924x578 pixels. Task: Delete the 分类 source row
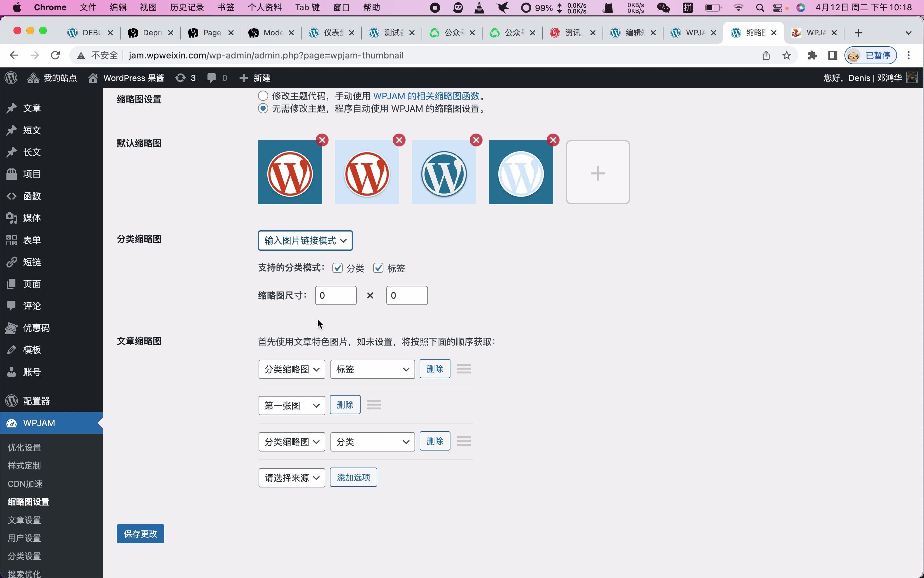pyautogui.click(x=435, y=441)
